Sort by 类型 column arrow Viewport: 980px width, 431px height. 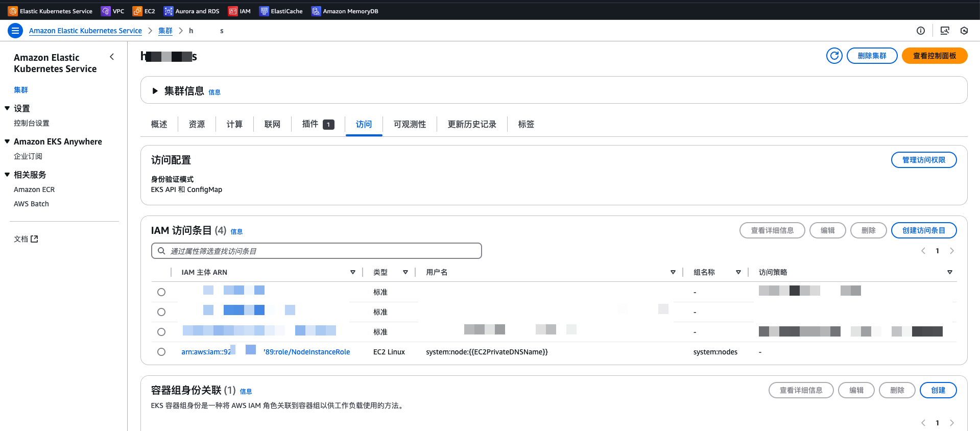pos(405,272)
